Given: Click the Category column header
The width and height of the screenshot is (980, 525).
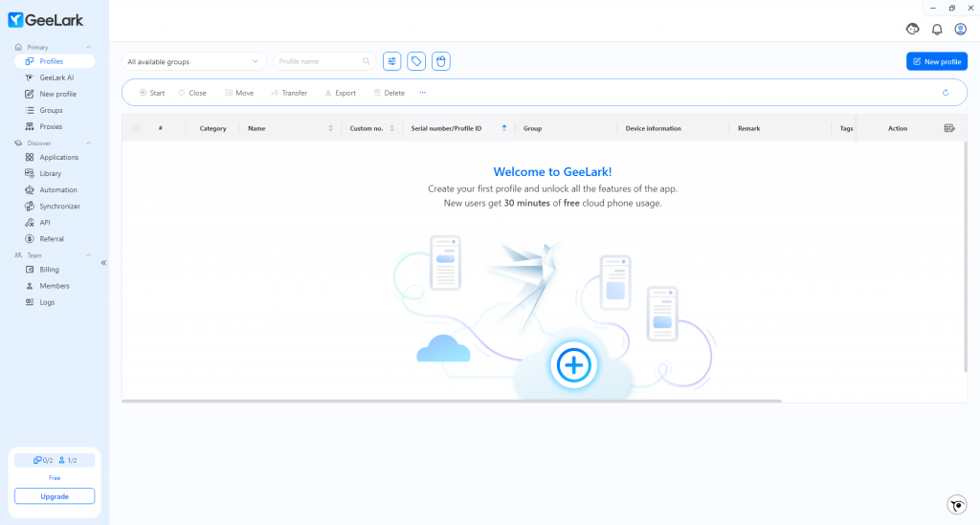Looking at the screenshot, I should [212, 128].
